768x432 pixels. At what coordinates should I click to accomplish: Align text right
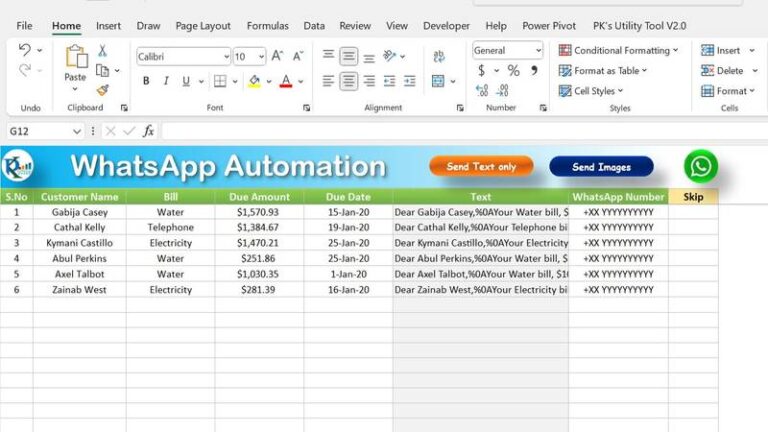click(369, 81)
